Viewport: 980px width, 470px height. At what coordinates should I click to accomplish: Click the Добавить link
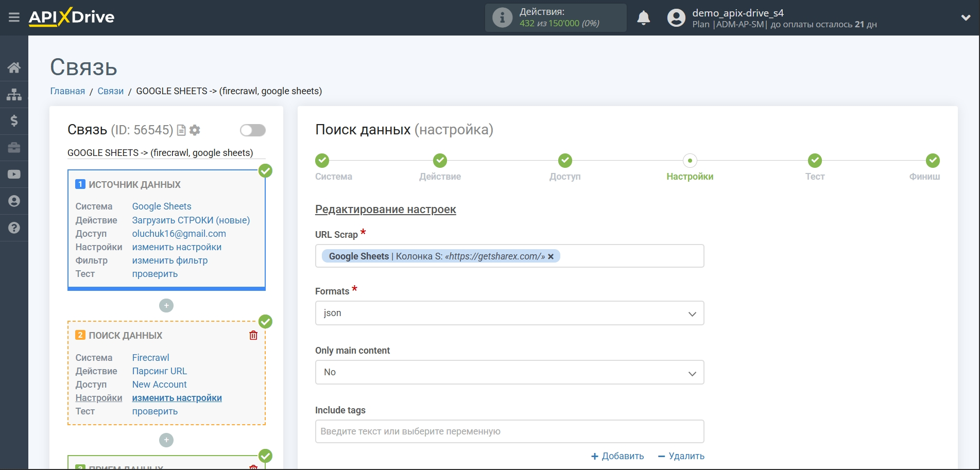(617, 456)
